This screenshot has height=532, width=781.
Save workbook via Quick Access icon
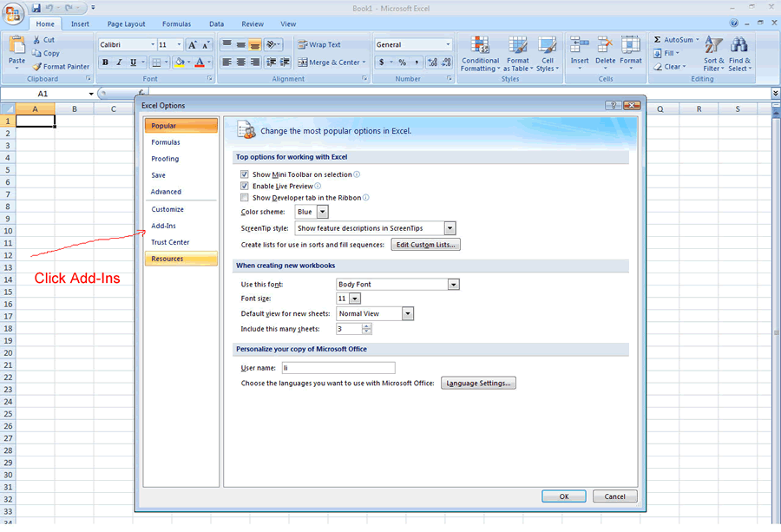36,8
